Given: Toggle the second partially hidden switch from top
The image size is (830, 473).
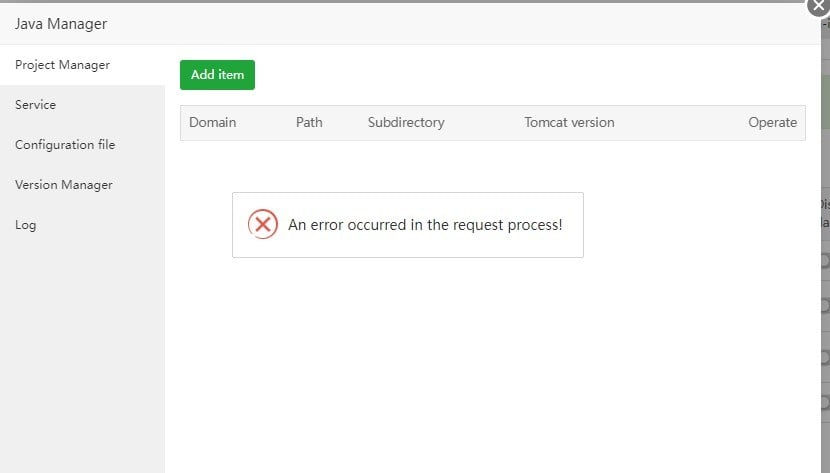Looking at the screenshot, I should click(825, 306).
